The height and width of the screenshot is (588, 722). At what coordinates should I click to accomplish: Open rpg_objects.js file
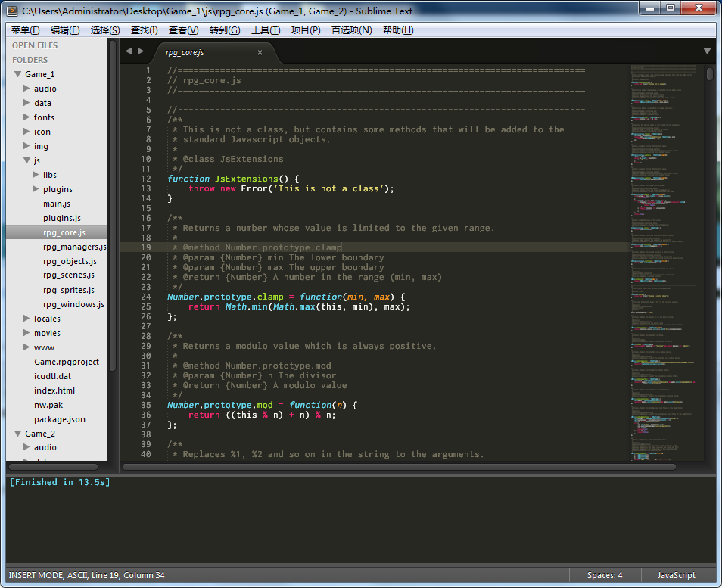pyautogui.click(x=70, y=261)
